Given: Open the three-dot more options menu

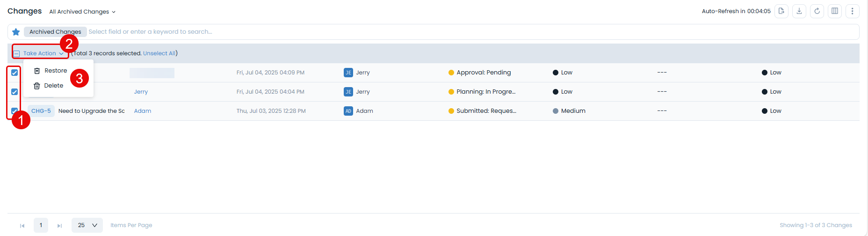Looking at the screenshot, I should pos(852,11).
